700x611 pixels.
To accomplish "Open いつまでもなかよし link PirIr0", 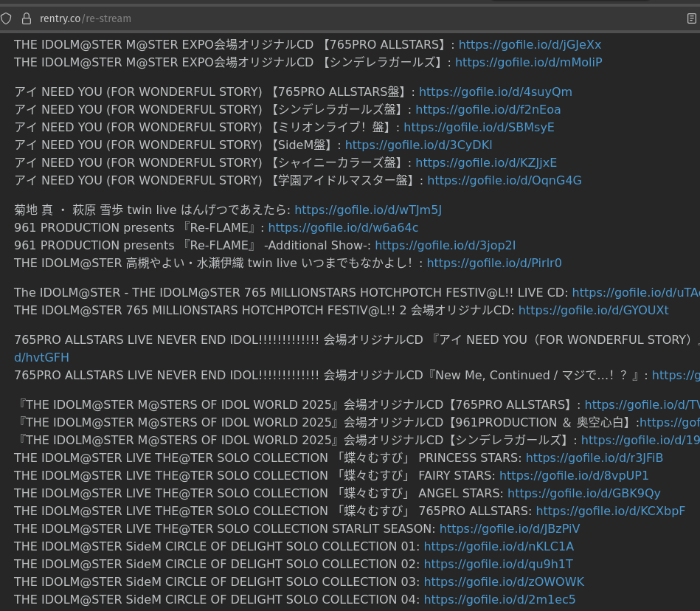I will coord(494,263).
